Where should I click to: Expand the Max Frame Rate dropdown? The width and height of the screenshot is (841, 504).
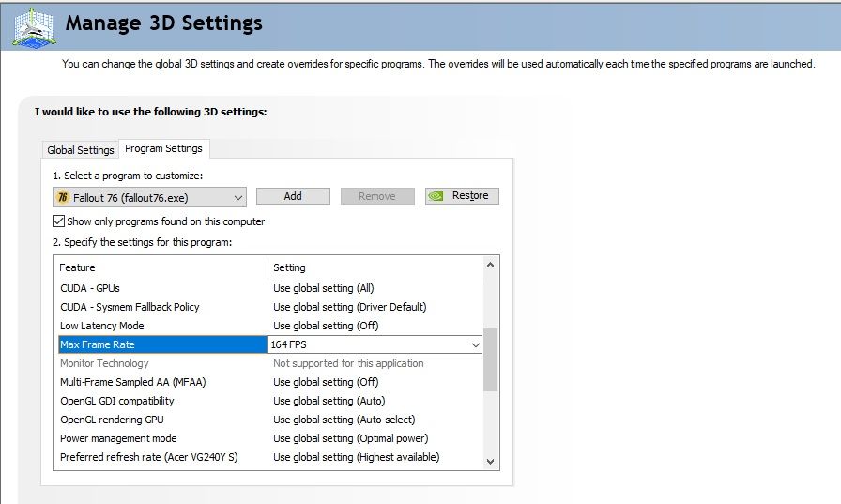pos(475,345)
